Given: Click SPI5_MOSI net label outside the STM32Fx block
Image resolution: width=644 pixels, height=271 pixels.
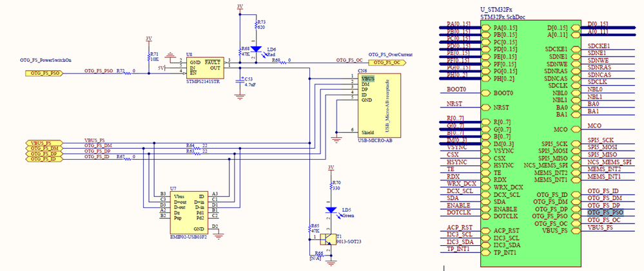Looking at the screenshot, I should (602, 147).
